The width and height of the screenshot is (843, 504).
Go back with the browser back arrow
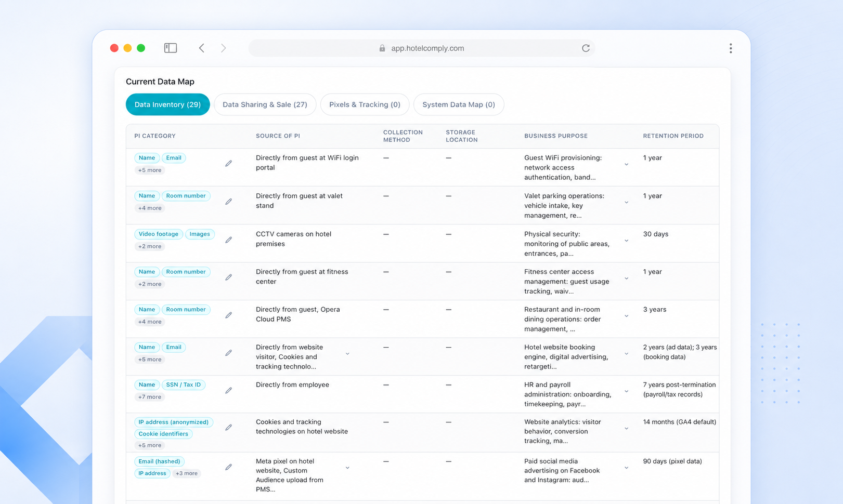(x=202, y=48)
